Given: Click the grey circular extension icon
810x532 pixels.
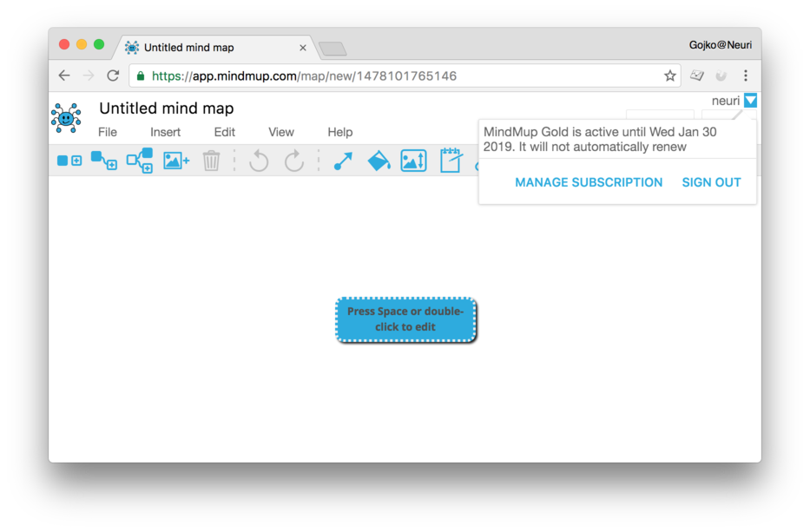Looking at the screenshot, I should click(x=721, y=76).
